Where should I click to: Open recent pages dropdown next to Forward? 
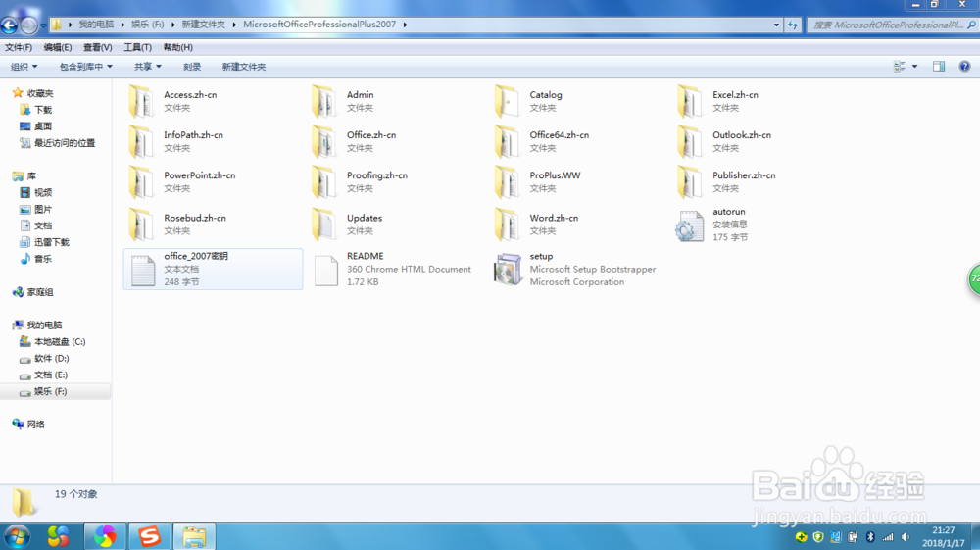(x=43, y=25)
